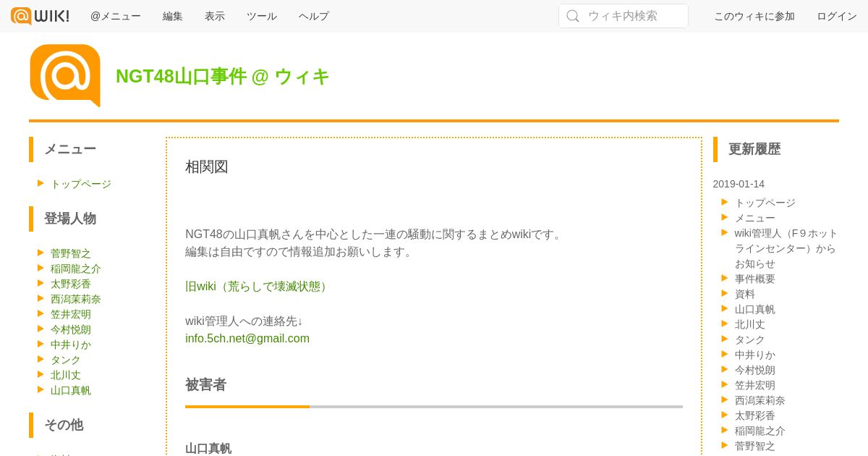Open 西潟茉莉奈 in the left character list
This screenshot has width=868, height=456.
coord(76,299)
